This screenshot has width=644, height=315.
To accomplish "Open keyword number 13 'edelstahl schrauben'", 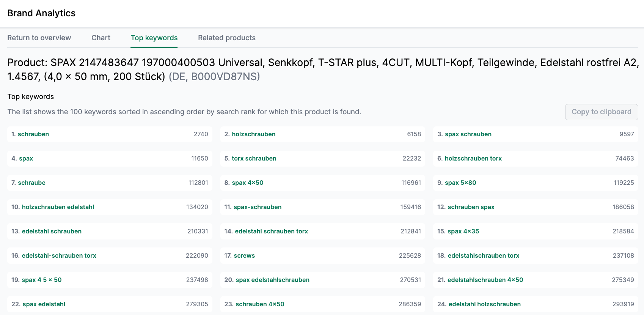I will 52,231.
